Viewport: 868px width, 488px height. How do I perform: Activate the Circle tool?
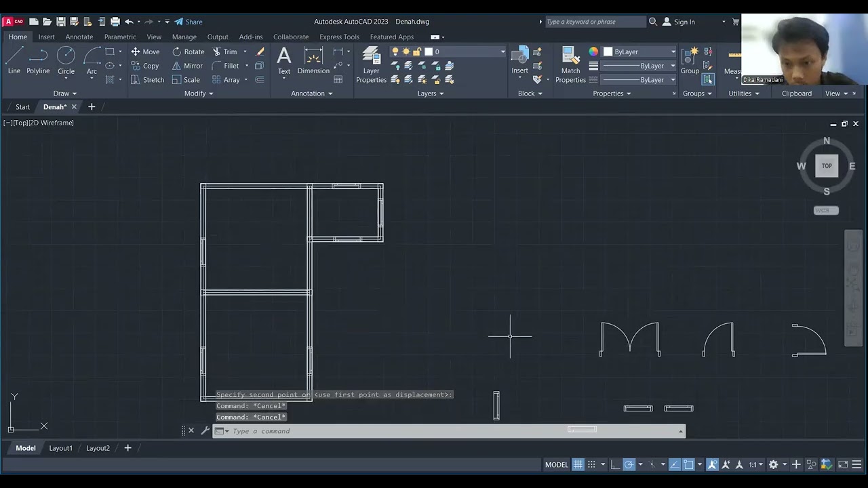[x=66, y=60]
